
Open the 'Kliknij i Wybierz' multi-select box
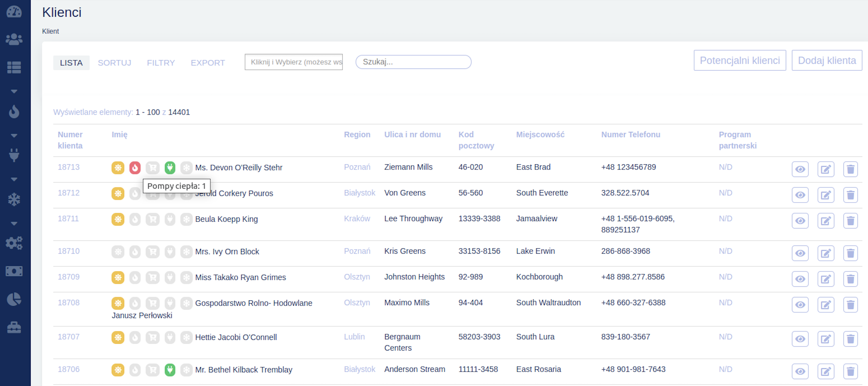[x=294, y=62]
